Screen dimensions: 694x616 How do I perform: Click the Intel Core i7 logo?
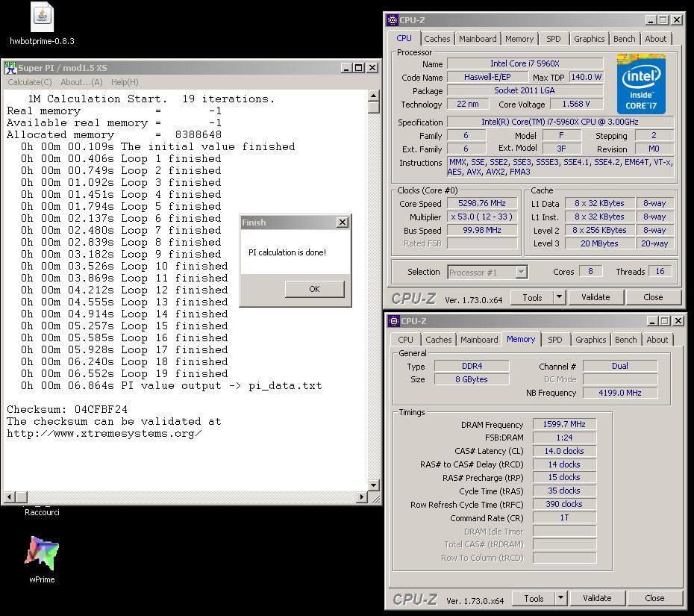(x=641, y=84)
